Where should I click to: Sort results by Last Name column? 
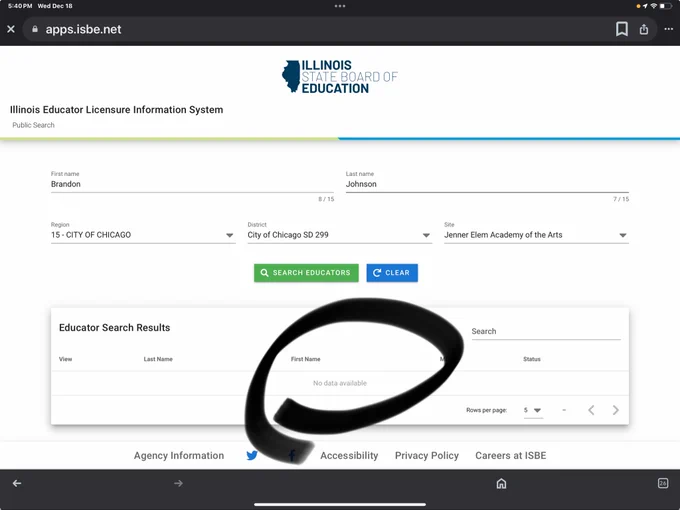pyautogui.click(x=158, y=359)
